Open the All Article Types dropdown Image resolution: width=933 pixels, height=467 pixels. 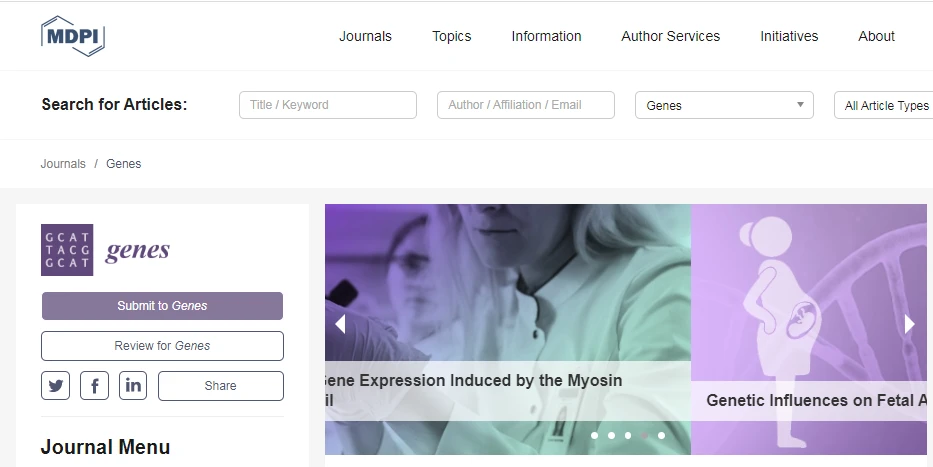click(x=884, y=105)
